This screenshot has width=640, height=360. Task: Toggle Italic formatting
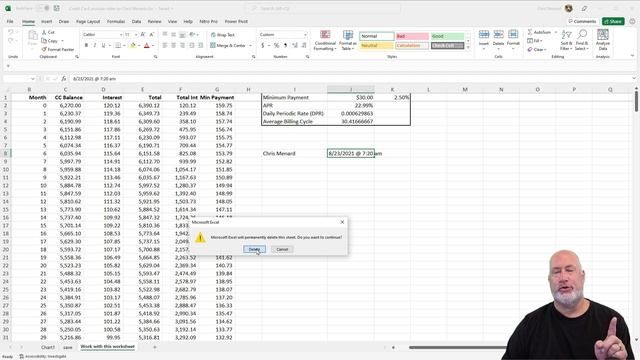(95, 45)
